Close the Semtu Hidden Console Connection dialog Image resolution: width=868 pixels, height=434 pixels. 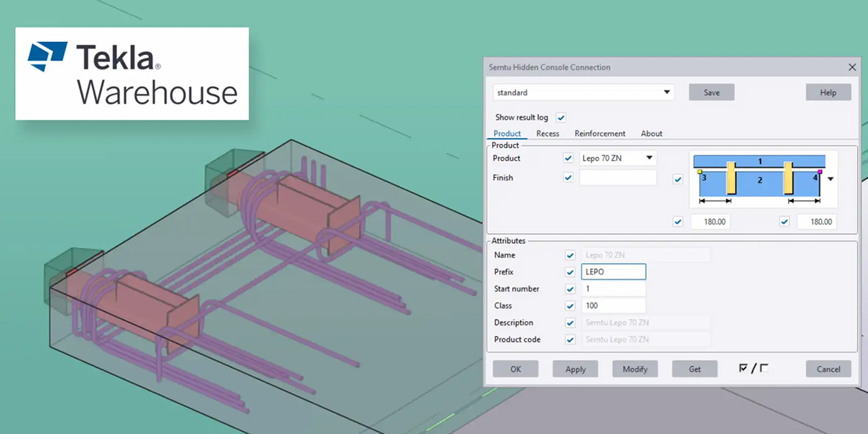click(851, 67)
